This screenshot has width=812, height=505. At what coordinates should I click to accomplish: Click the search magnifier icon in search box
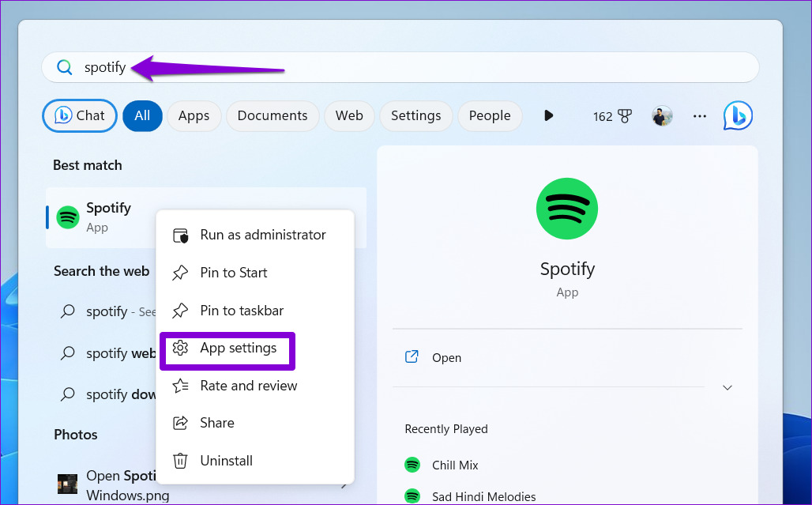(x=64, y=67)
